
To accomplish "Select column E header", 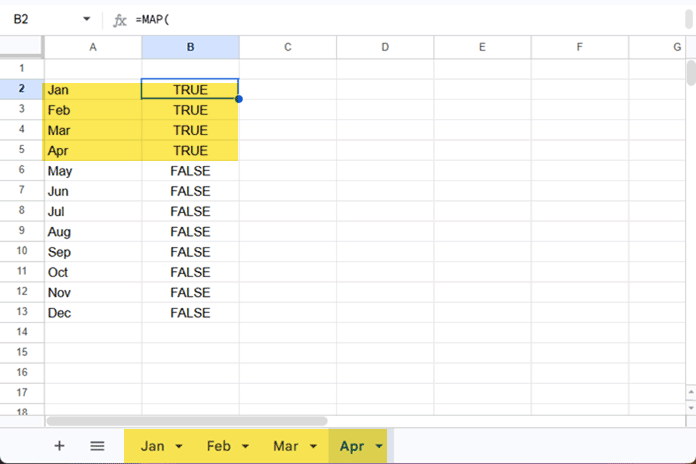I will click(482, 47).
